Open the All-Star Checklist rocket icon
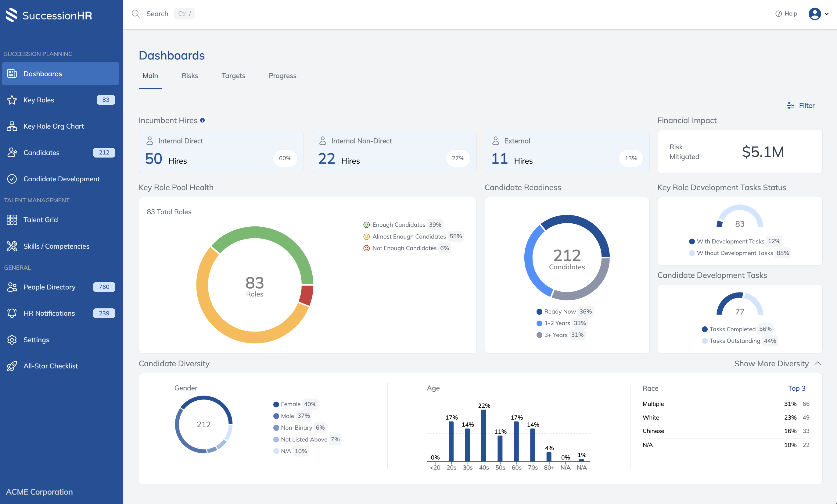837x504 pixels. [12, 366]
